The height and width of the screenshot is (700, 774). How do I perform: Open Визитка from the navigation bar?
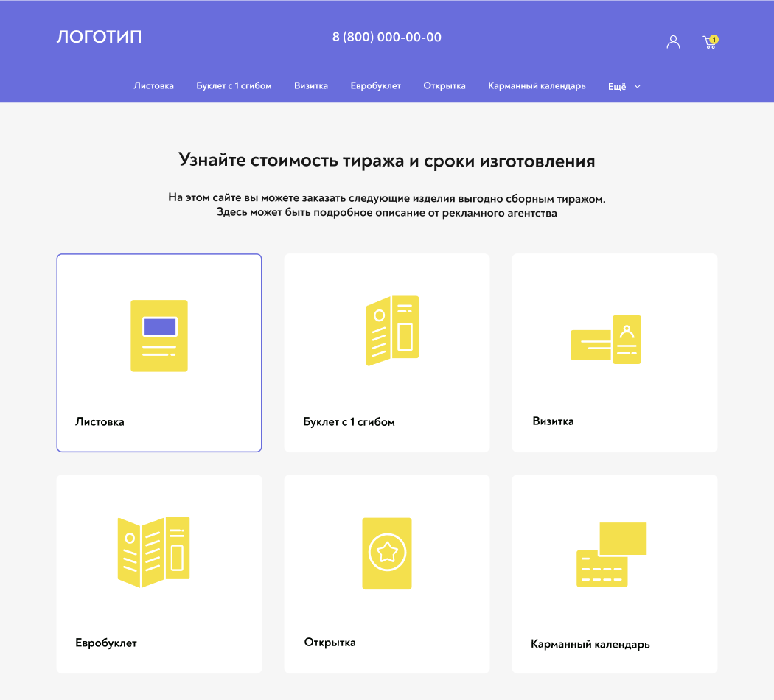click(311, 85)
